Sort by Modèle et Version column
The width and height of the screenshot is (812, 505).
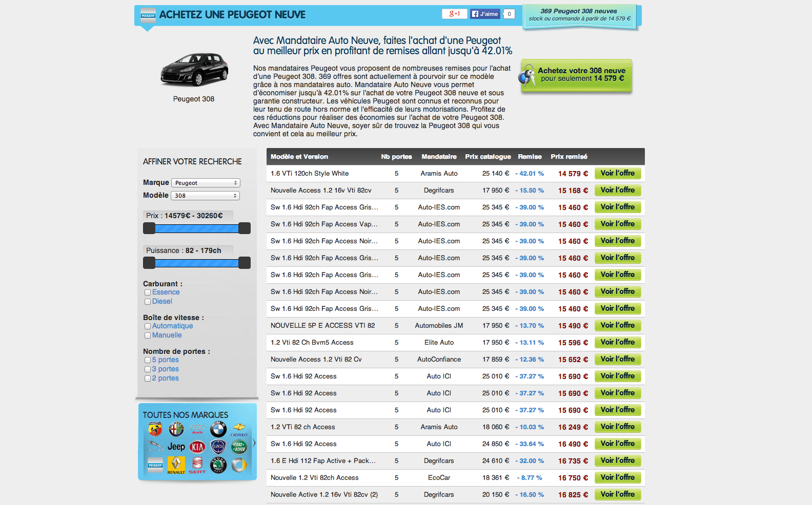(299, 157)
